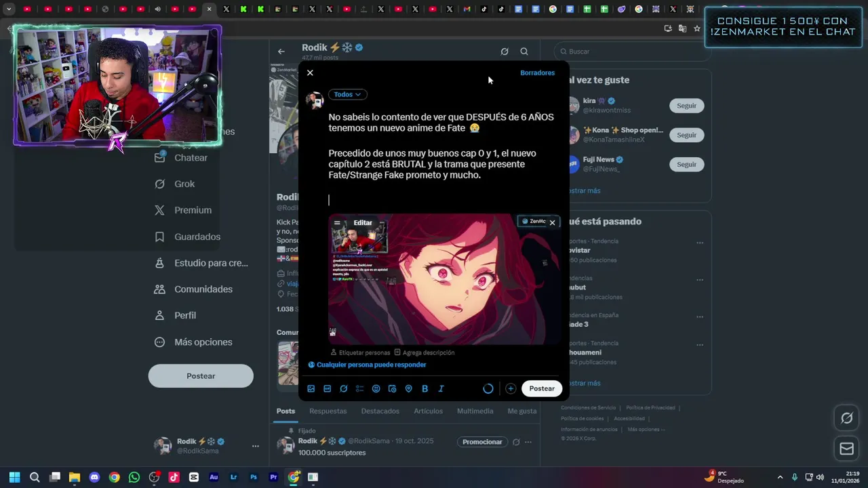Viewport: 868px width, 488px height.
Task: Open more options for the Shouameni trend
Action: click(700, 345)
